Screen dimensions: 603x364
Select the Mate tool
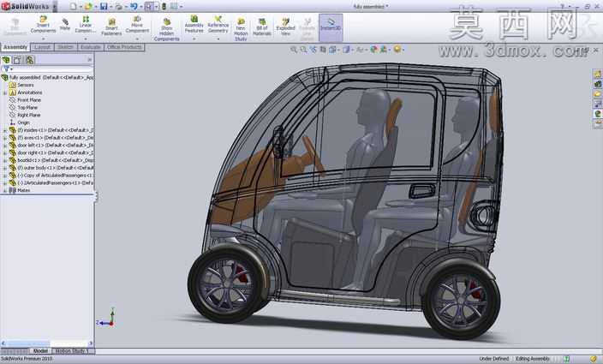[65, 25]
